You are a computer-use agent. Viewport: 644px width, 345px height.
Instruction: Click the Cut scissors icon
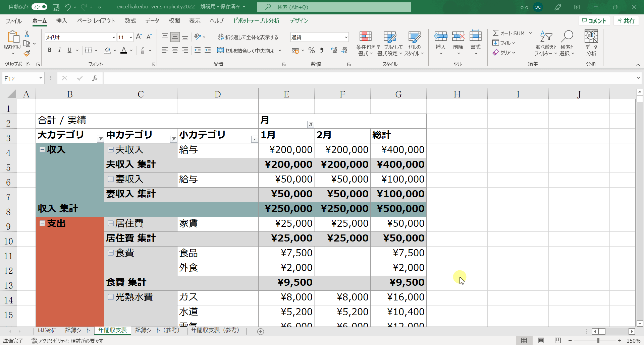coord(27,34)
